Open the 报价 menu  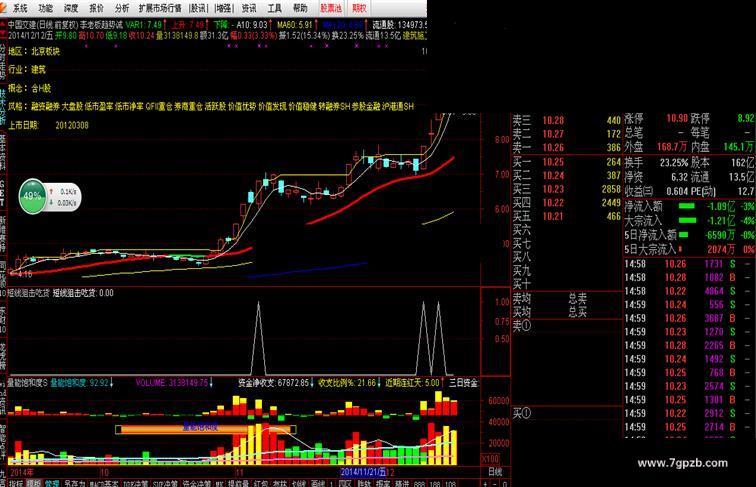[x=96, y=8]
